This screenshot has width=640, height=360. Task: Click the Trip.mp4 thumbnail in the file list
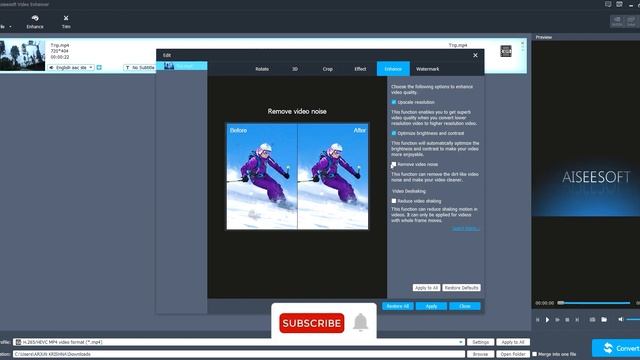pyautogui.click(x=22, y=55)
